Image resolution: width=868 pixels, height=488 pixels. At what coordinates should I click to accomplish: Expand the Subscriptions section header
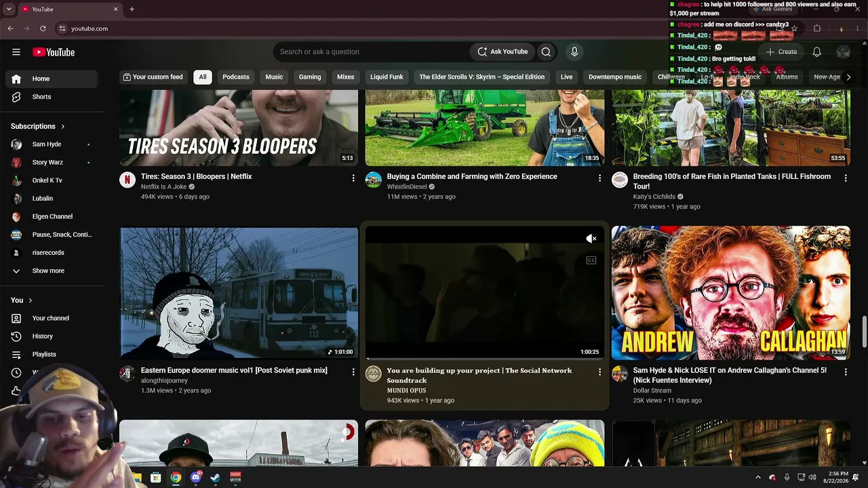coord(38,126)
